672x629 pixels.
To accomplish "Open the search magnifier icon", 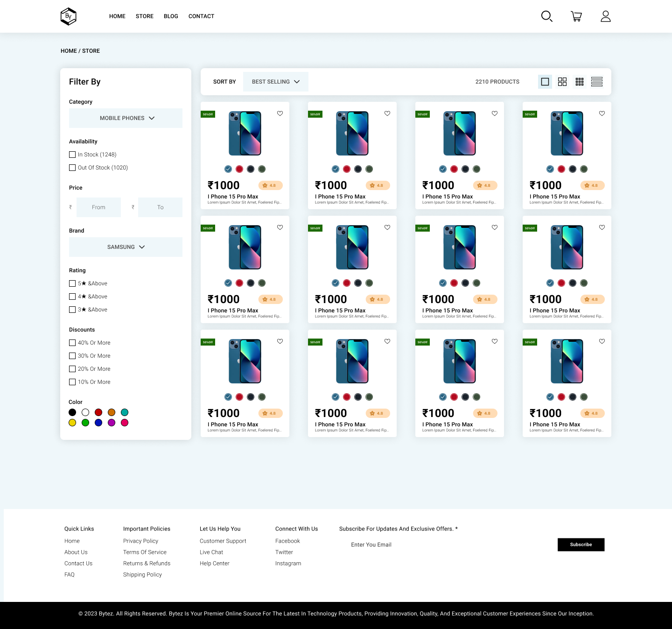I will click(x=546, y=16).
